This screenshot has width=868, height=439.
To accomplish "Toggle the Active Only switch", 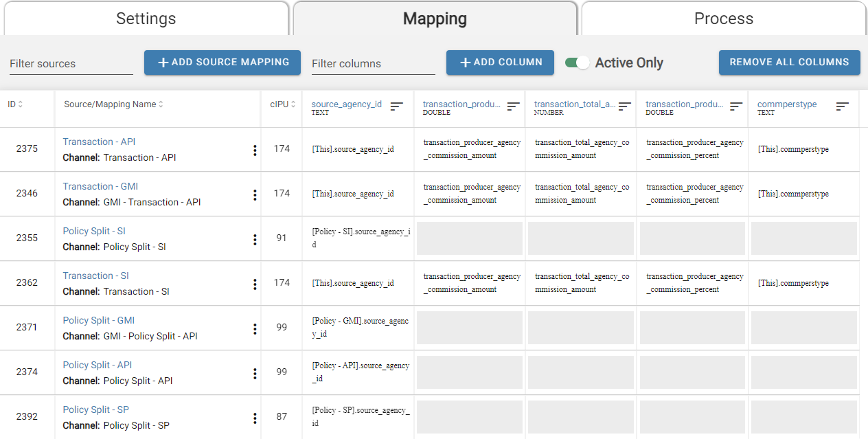I will tap(578, 63).
